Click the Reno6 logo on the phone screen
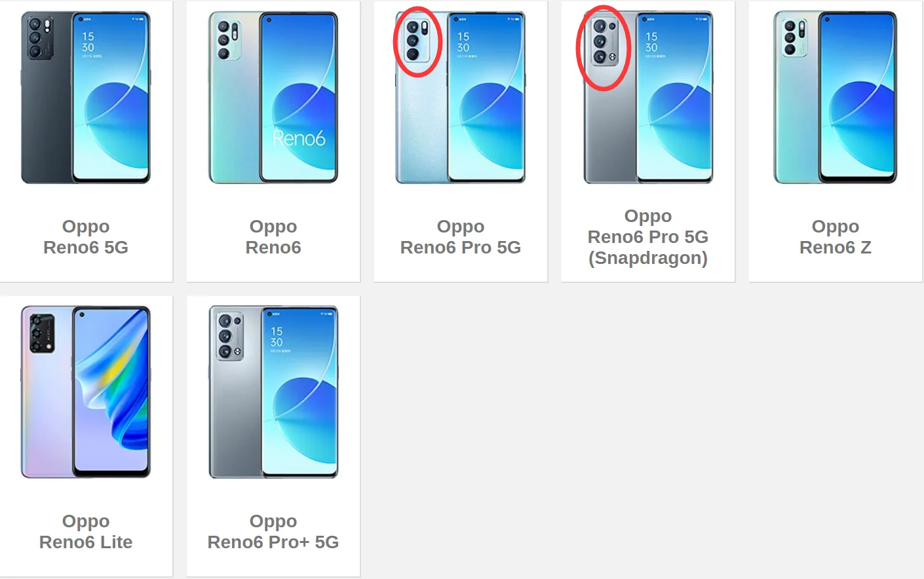Image resolution: width=924 pixels, height=579 pixels. click(x=299, y=138)
